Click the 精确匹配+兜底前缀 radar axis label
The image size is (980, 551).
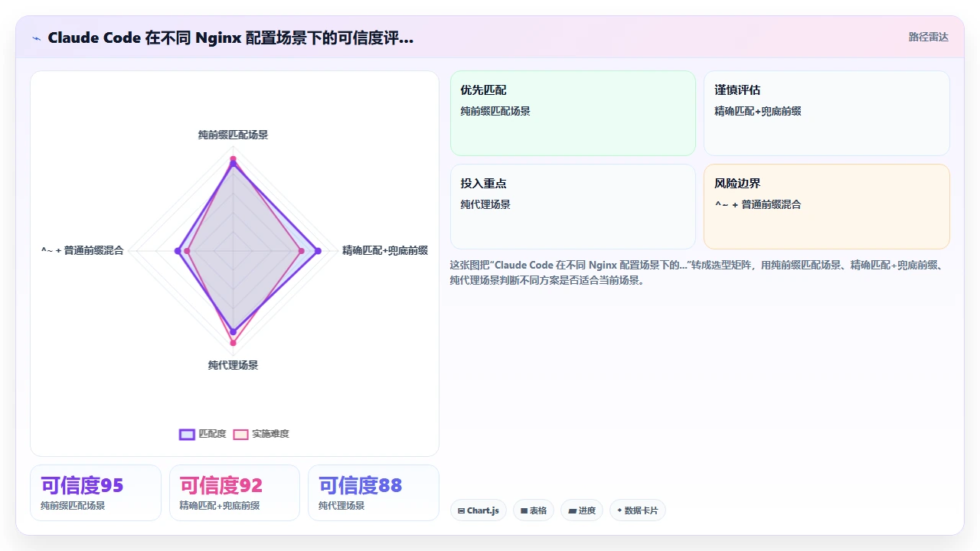(x=385, y=250)
